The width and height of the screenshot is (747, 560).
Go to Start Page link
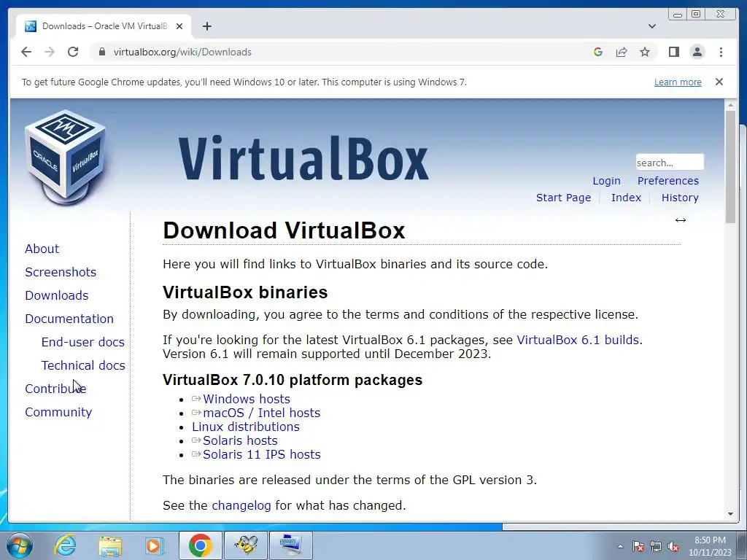(563, 198)
